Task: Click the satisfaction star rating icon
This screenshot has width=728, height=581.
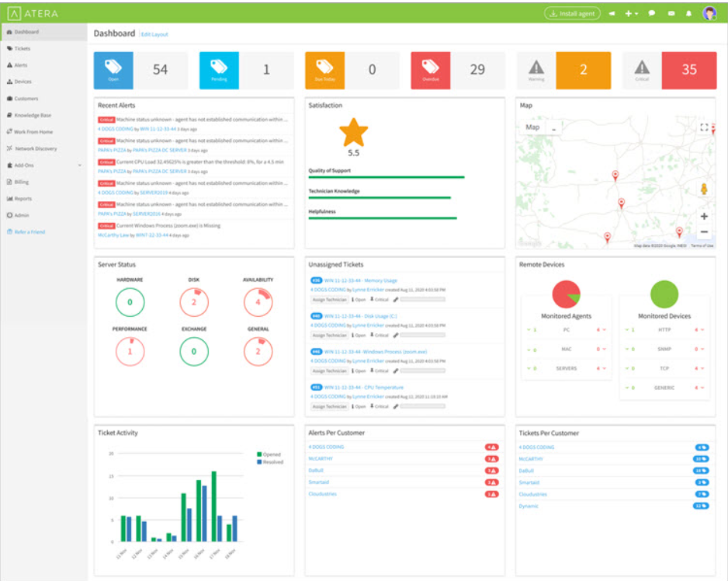Action: click(354, 132)
